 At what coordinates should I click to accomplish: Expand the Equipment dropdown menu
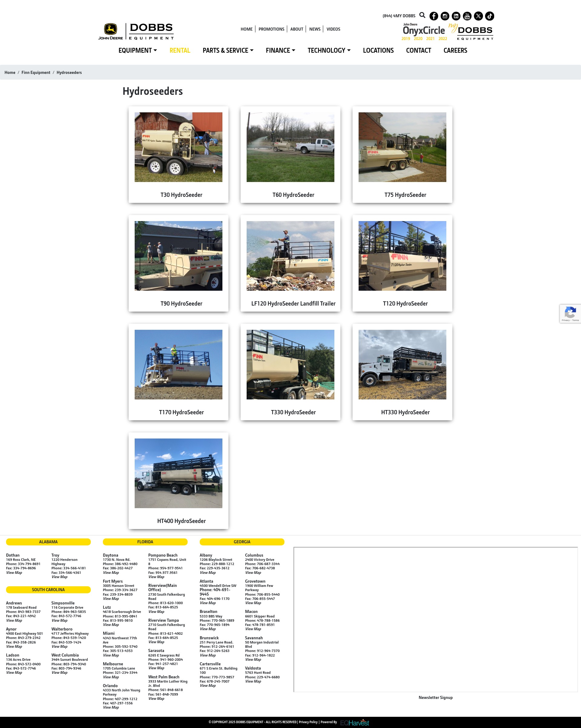pyautogui.click(x=138, y=50)
